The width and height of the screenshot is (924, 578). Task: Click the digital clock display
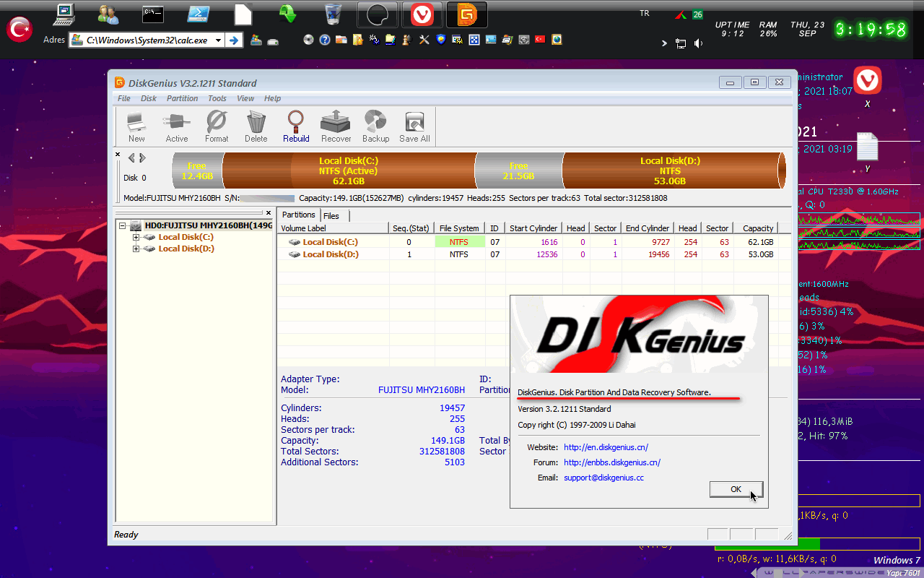point(871,29)
